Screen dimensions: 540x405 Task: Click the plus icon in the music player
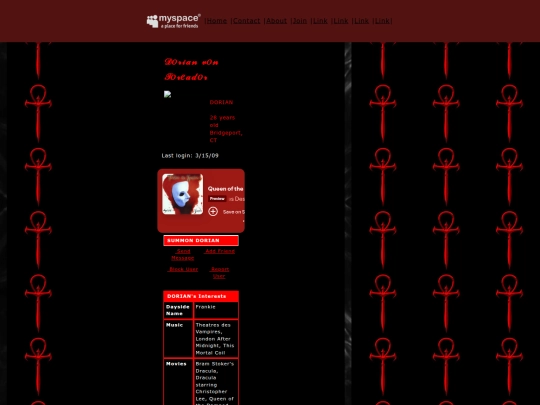click(x=213, y=211)
